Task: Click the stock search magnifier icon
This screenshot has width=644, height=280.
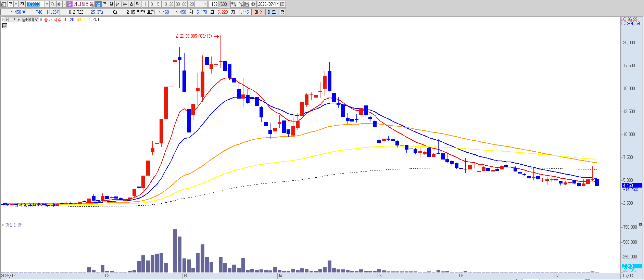Action: tap(52, 4)
